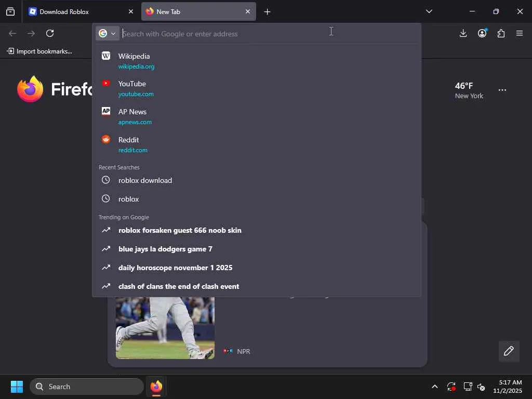Image resolution: width=532 pixels, height=399 pixels.
Task: Click Import bookmarks in bookmarks bar
Action: tap(39, 51)
